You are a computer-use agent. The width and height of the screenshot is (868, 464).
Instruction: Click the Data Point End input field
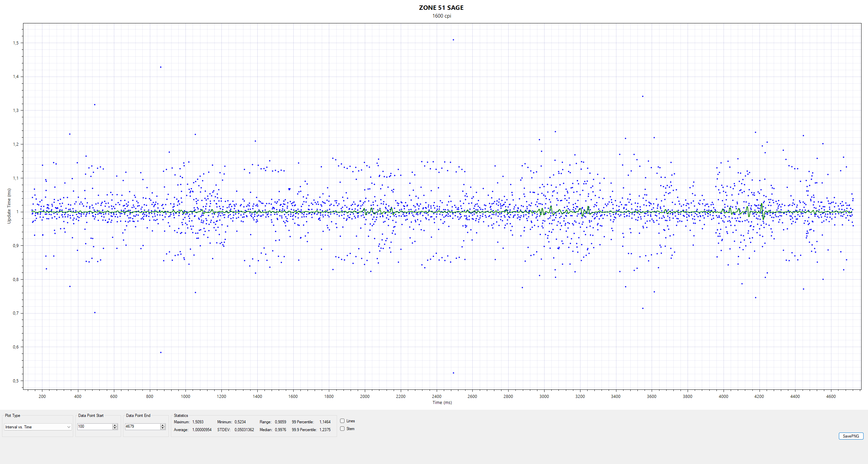143,426
